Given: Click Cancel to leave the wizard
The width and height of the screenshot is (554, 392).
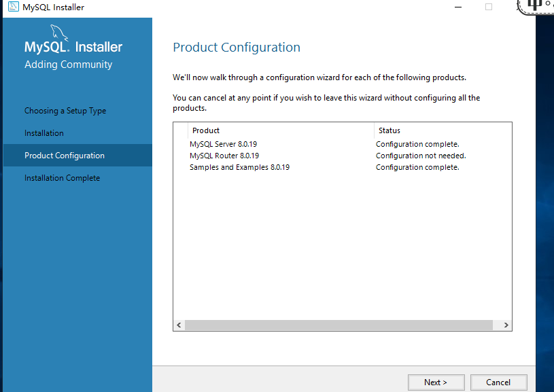Looking at the screenshot, I should pyautogui.click(x=498, y=382).
